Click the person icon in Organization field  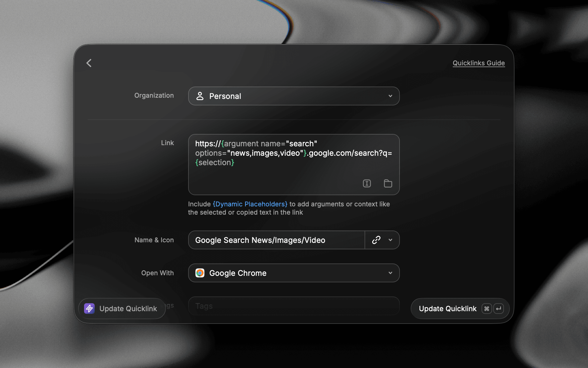pyautogui.click(x=200, y=96)
